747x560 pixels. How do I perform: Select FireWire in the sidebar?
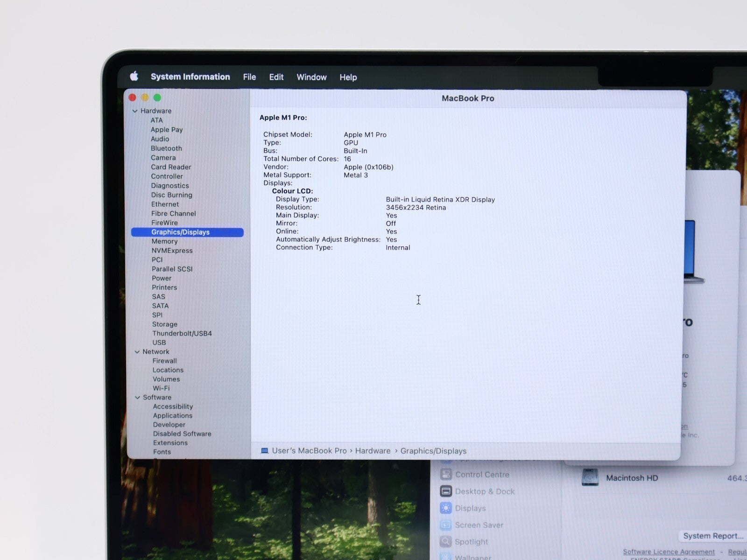coord(164,223)
